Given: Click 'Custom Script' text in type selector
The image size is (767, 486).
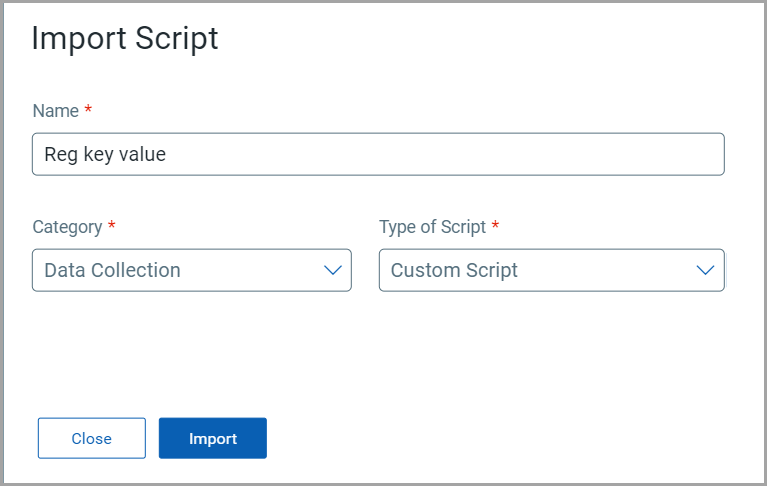Looking at the screenshot, I should click(454, 271).
